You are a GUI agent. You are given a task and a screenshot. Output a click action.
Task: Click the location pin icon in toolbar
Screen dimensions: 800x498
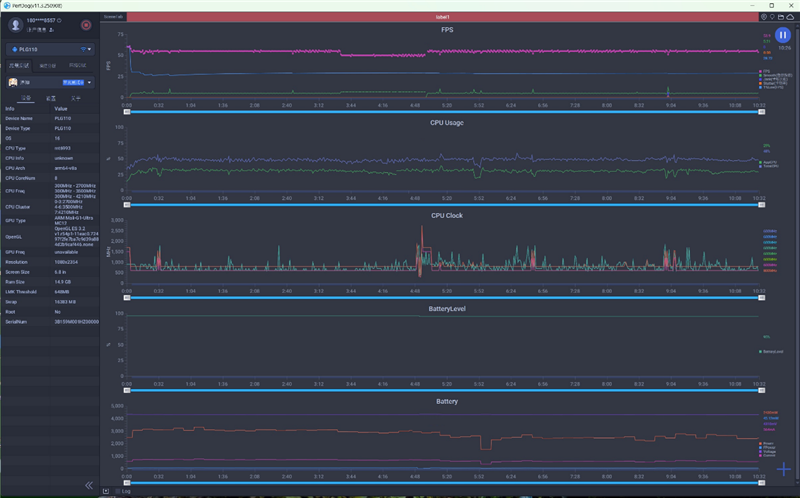coord(765,17)
